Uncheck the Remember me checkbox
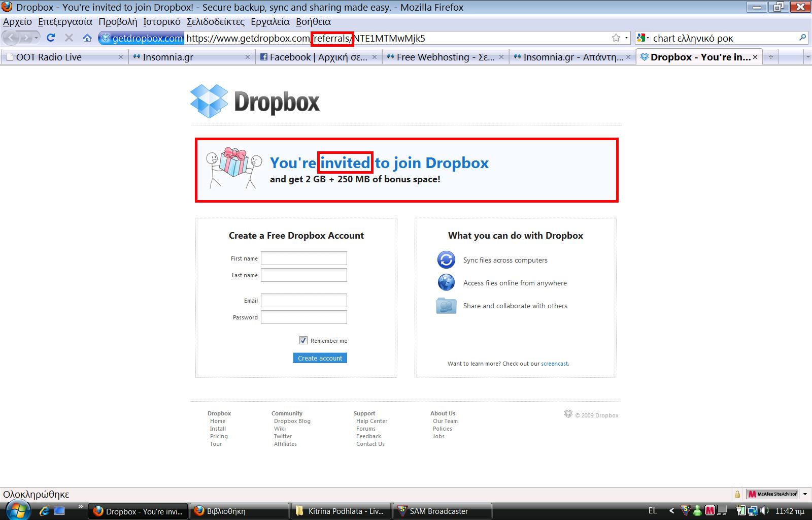This screenshot has height=520, width=812. pyautogui.click(x=303, y=340)
